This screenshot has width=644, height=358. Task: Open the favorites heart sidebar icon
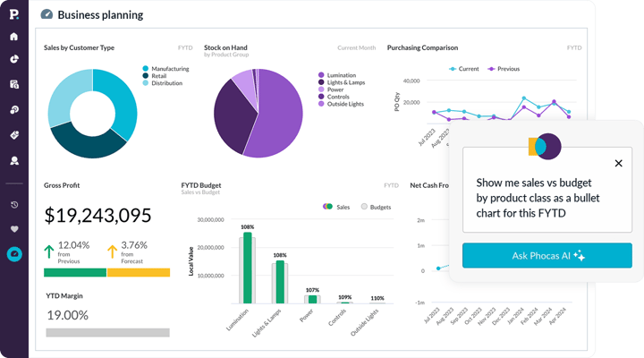(14, 229)
